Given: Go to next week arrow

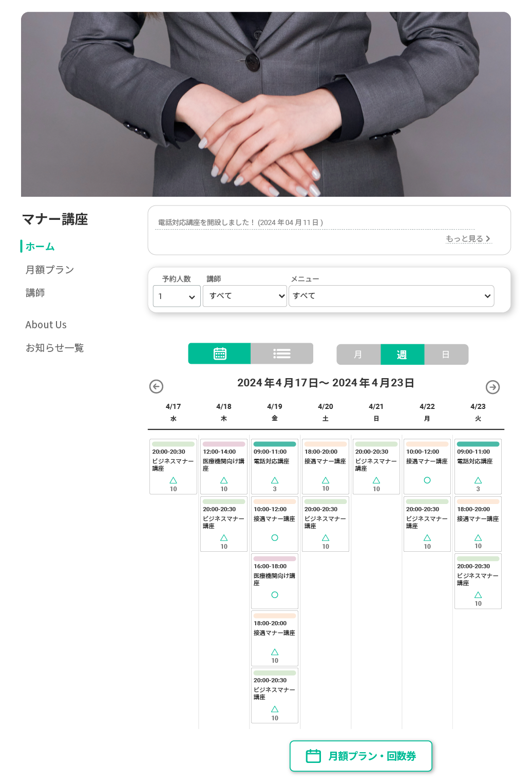Looking at the screenshot, I should (x=493, y=387).
